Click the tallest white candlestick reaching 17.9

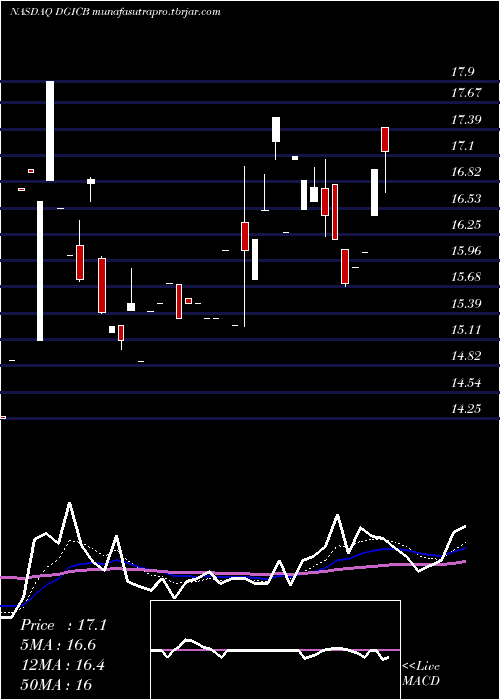point(50,131)
